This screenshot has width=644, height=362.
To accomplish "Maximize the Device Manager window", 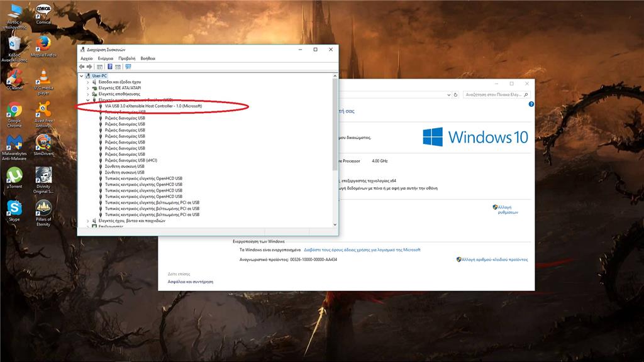I will point(316,50).
